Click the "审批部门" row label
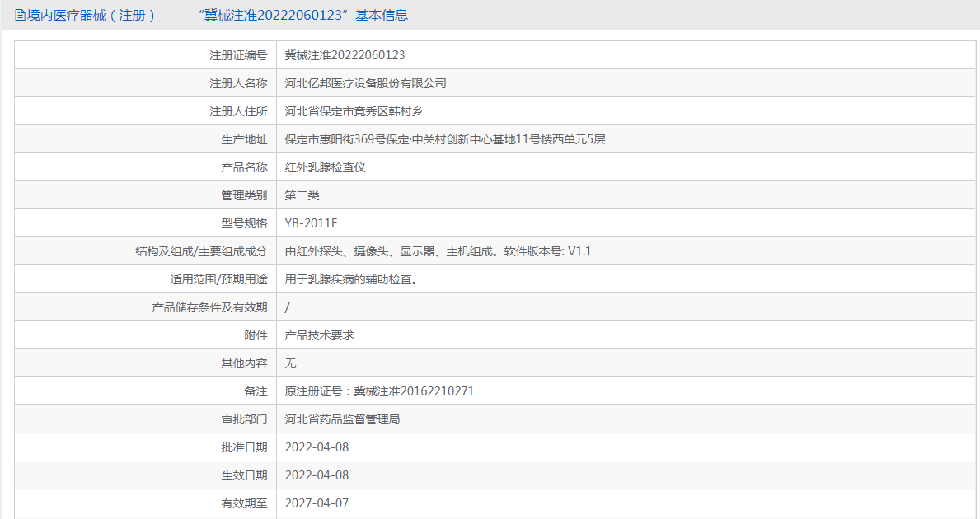The width and height of the screenshot is (980, 519). pyautogui.click(x=244, y=419)
